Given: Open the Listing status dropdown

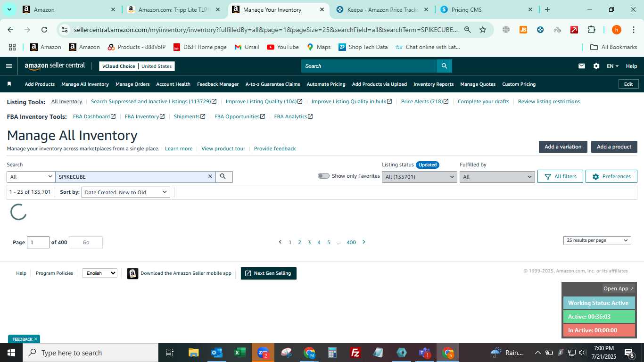Looking at the screenshot, I should [x=420, y=177].
